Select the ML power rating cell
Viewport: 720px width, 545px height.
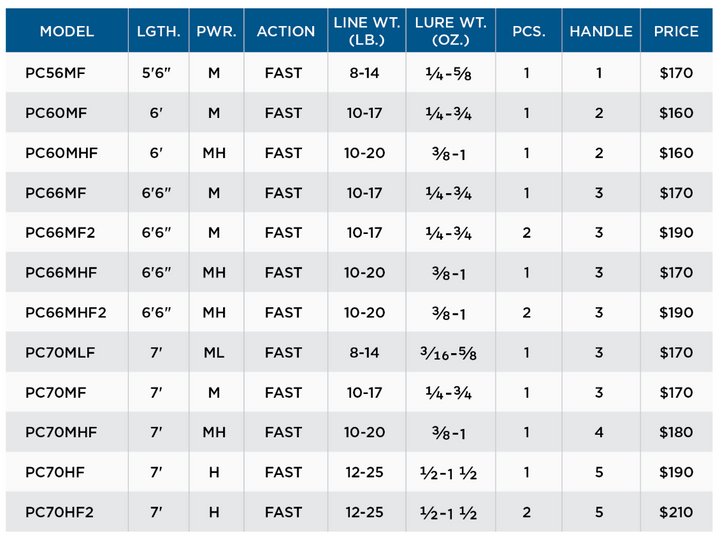pyautogui.click(x=214, y=353)
